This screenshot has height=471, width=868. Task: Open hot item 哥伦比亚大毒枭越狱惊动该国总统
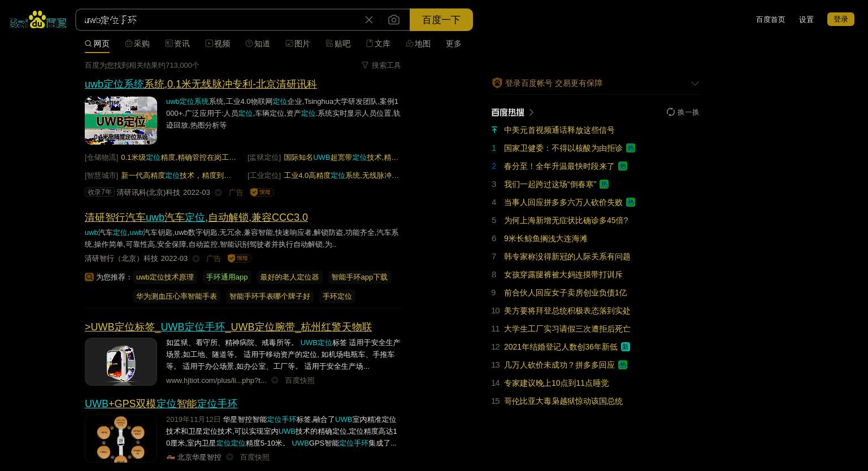tap(563, 401)
